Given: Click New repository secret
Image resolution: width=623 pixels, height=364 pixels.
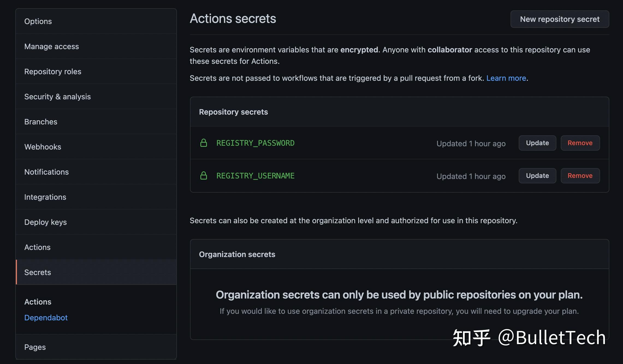Looking at the screenshot, I should click(x=559, y=19).
